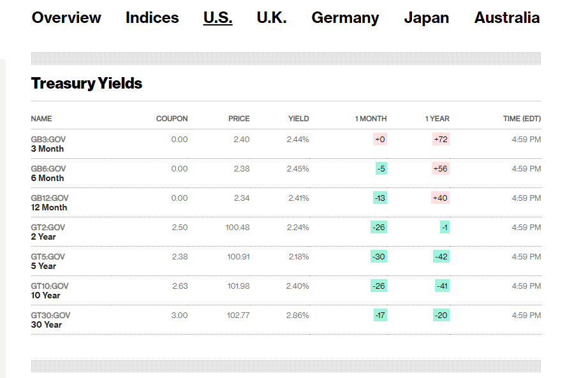Click the 2.50 coupon value

[180, 228]
